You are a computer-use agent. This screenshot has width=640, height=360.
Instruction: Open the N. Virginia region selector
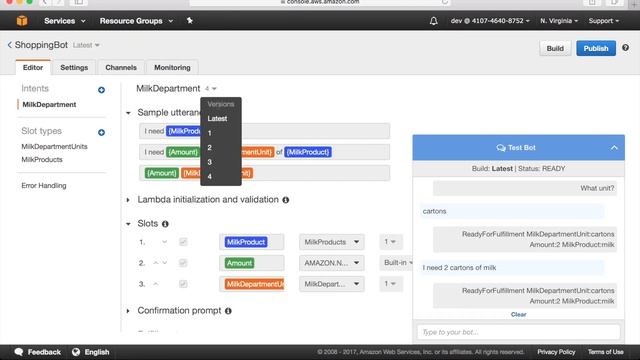(559, 21)
